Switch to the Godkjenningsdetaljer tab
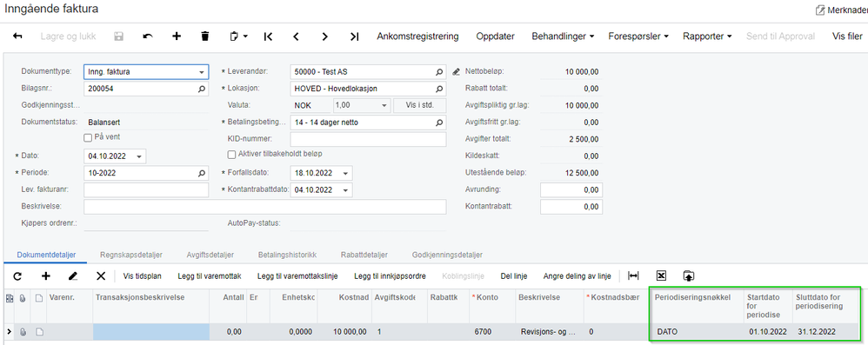 (447, 255)
